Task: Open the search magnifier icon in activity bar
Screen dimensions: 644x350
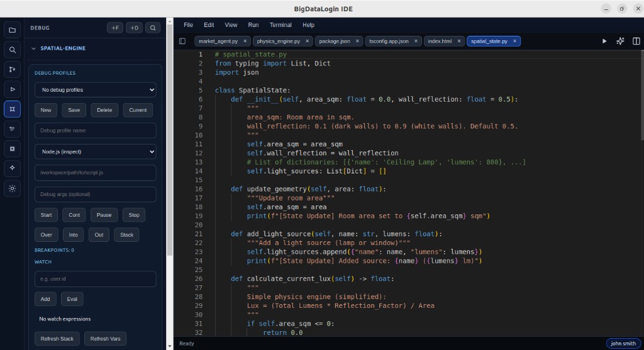Action: pos(13,50)
